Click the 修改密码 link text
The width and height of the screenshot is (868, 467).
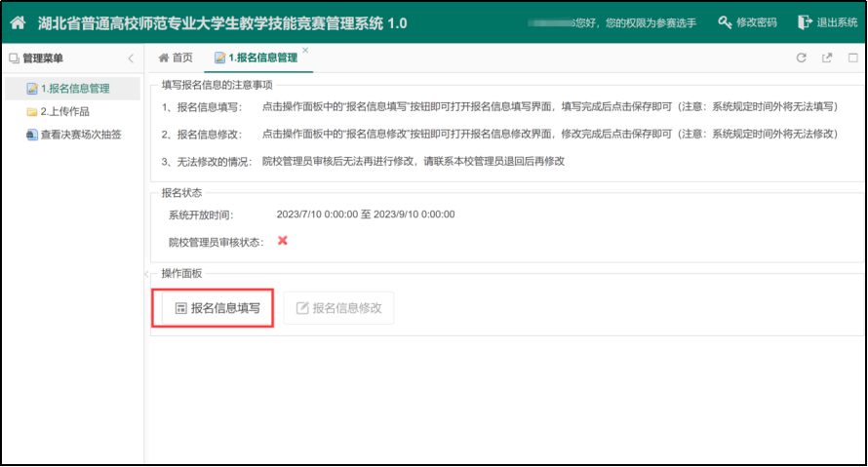[x=757, y=22]
